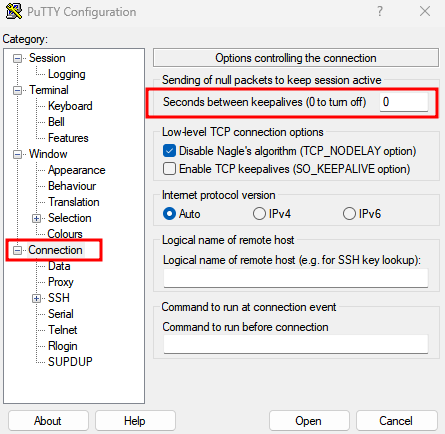445x434 pixels.
Task: Open the Keyboard settings category
Action: 70,106
